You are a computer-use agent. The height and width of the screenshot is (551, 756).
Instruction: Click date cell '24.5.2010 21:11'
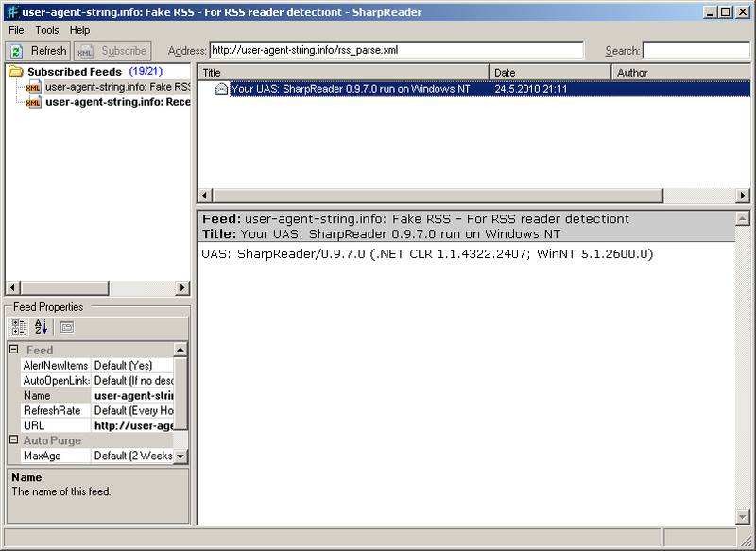[x=530, y=89]
